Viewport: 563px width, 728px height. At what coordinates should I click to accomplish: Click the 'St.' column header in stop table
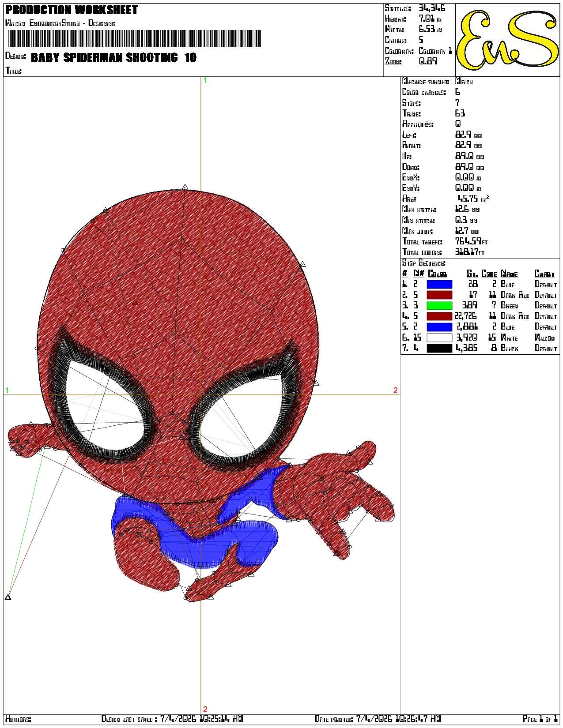472,274
